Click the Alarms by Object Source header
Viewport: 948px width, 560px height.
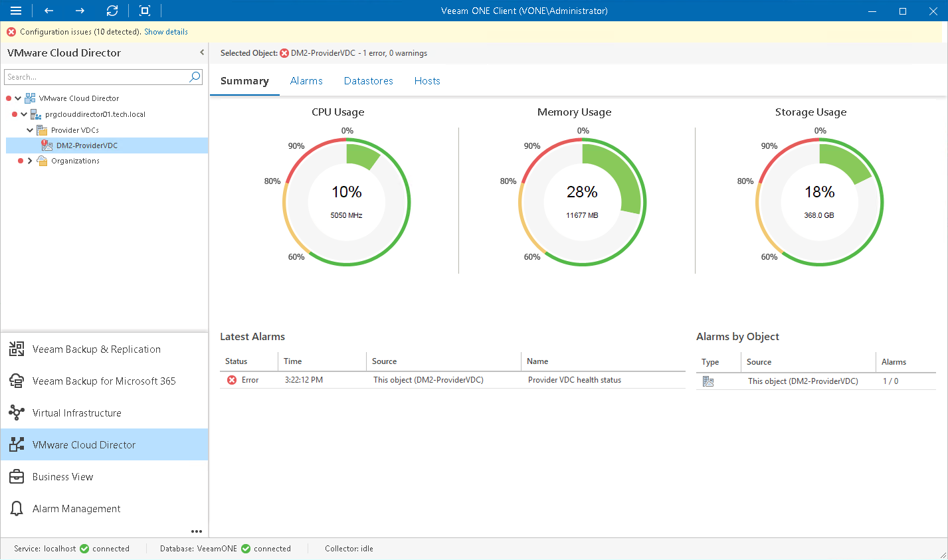pos(808,362)
